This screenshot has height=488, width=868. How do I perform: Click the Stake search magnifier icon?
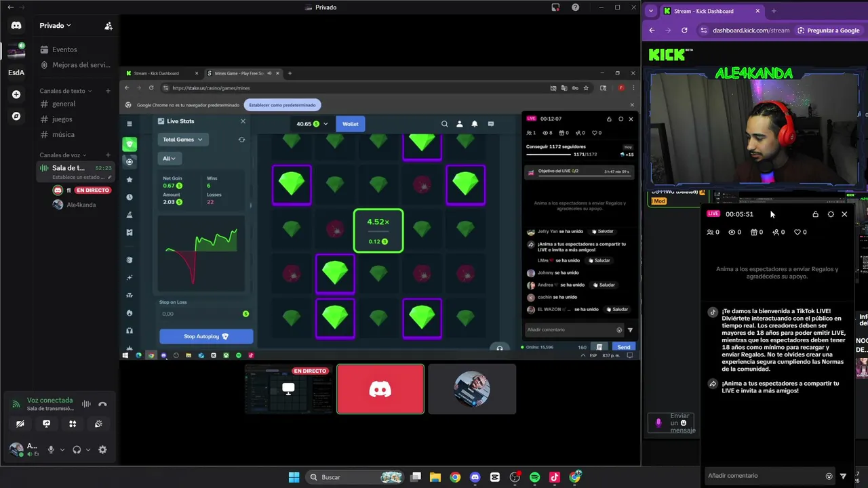pos(445,124)
